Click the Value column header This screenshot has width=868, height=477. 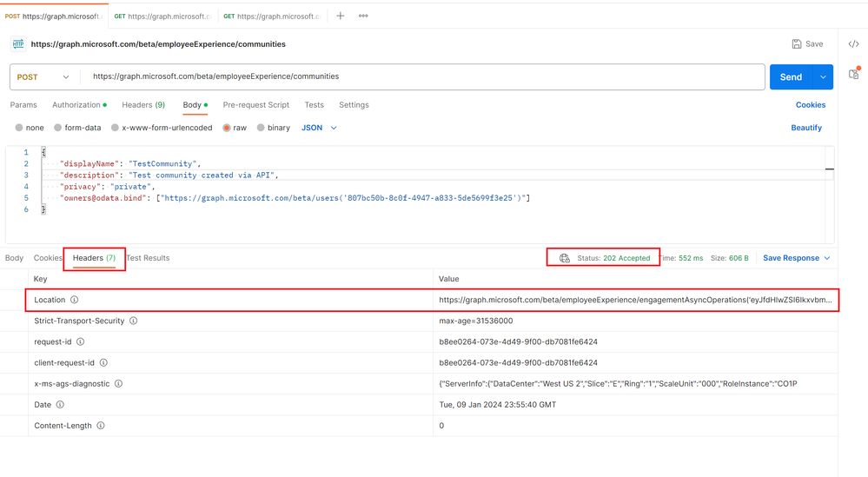coord(449,279)
